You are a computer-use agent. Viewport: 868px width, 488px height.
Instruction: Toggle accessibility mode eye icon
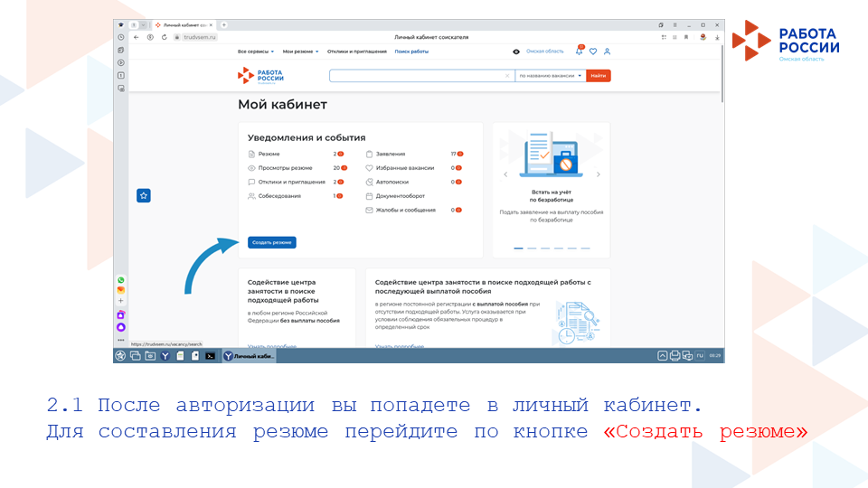click(516, 52)
